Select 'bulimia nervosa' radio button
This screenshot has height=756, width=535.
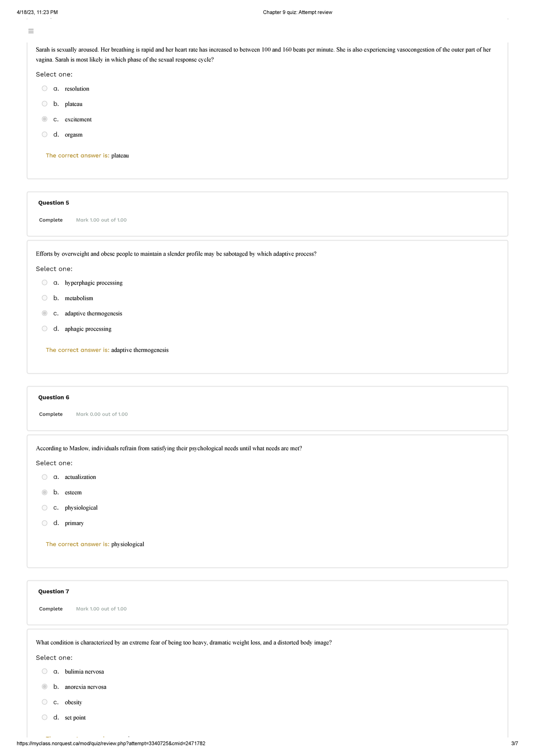(x=45, y=671)
